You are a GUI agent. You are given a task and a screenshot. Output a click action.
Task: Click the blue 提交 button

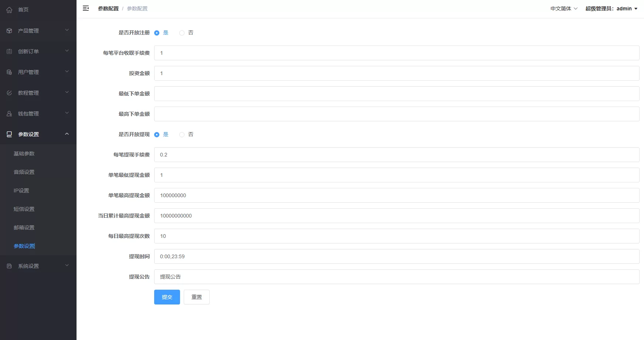(x=167, y=297)
